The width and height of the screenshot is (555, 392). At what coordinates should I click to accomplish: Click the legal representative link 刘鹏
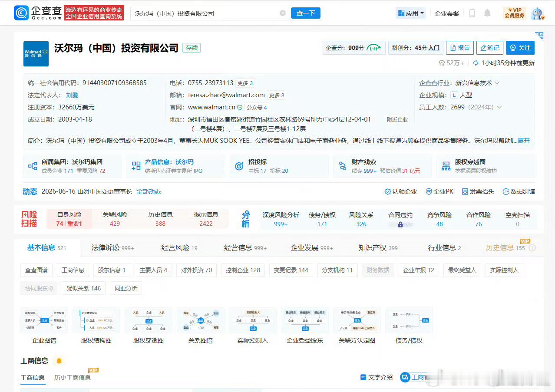tap(72, 95)
